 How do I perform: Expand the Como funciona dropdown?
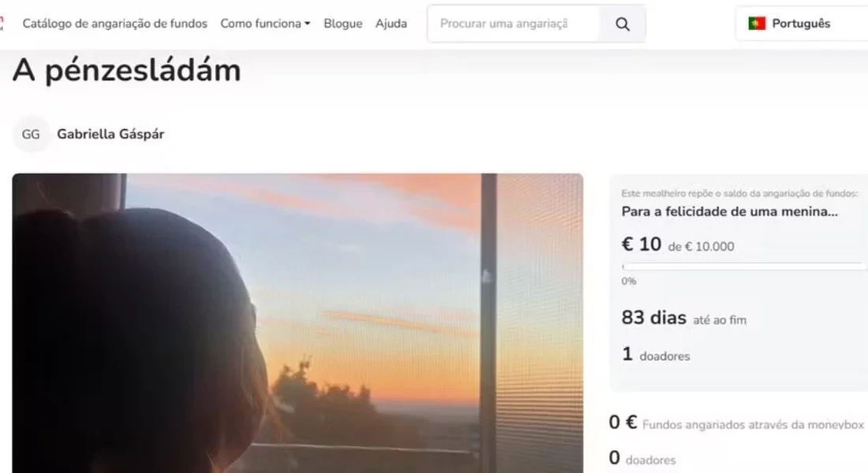click(265, 24)
